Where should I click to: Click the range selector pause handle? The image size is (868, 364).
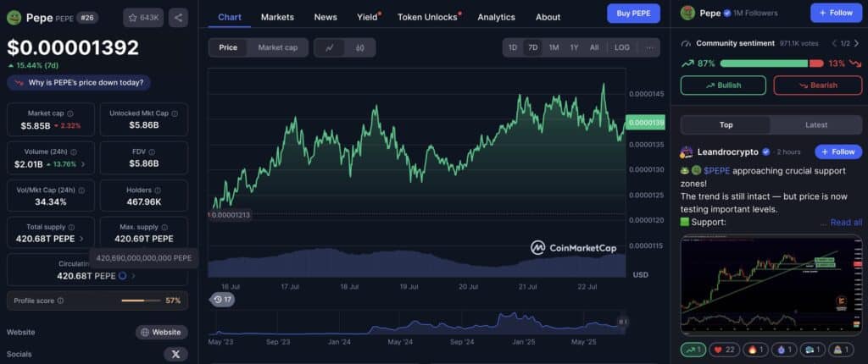pyautogui.click(x=623, y=322)
